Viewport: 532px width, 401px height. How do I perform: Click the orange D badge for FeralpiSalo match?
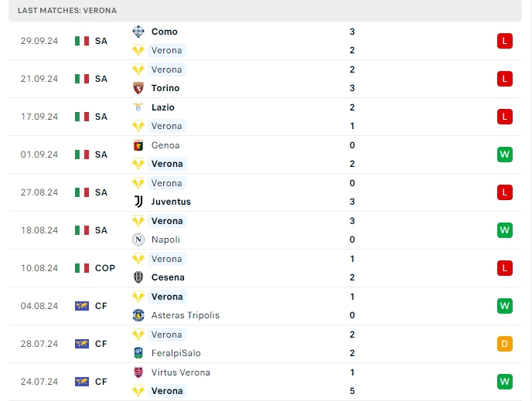[504, 344]
